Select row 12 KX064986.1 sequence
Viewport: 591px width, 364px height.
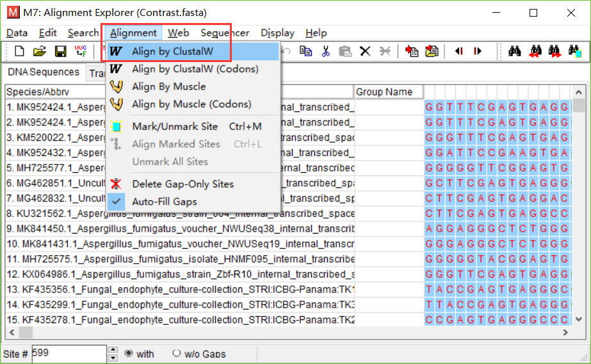180,274
